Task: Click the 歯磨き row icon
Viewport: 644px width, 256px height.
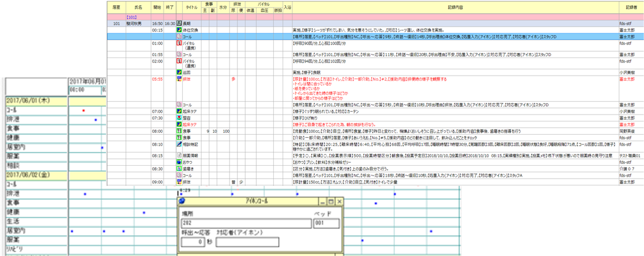Action: click(179, 169)
